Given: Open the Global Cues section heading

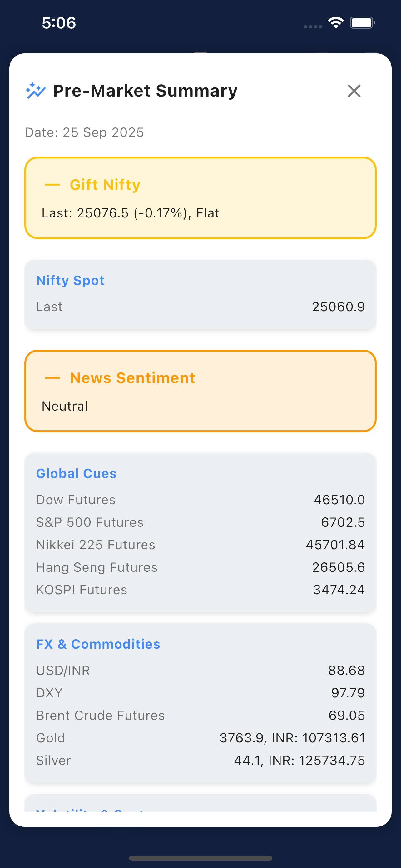Looking at the screenshot, I should click(77, 473).
